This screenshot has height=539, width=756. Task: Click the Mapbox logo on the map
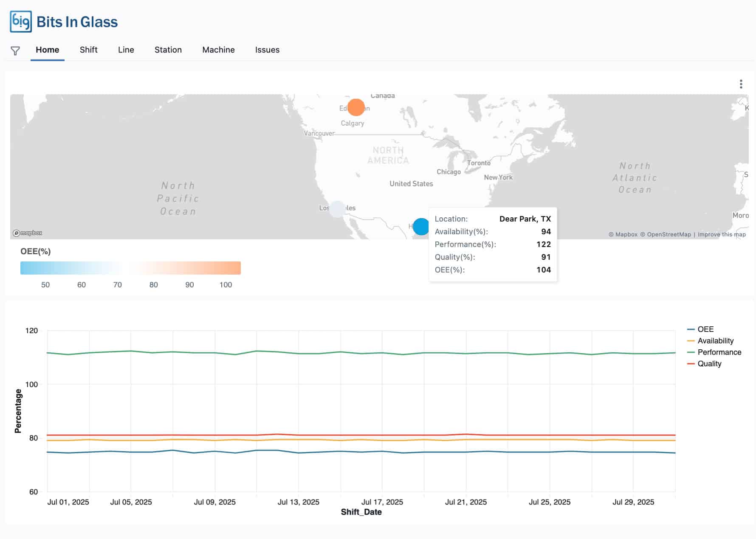point(28,233)
